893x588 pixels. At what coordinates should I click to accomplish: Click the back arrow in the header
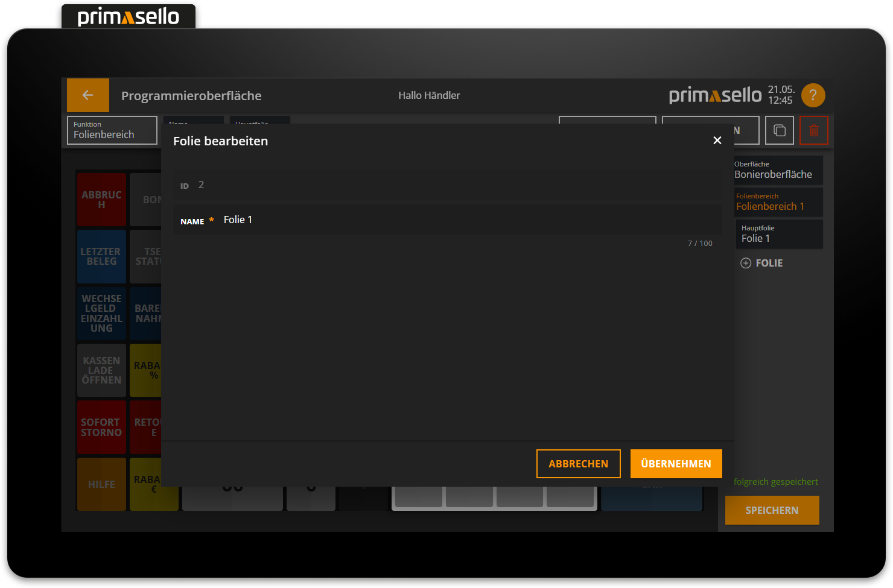point(87,95)
